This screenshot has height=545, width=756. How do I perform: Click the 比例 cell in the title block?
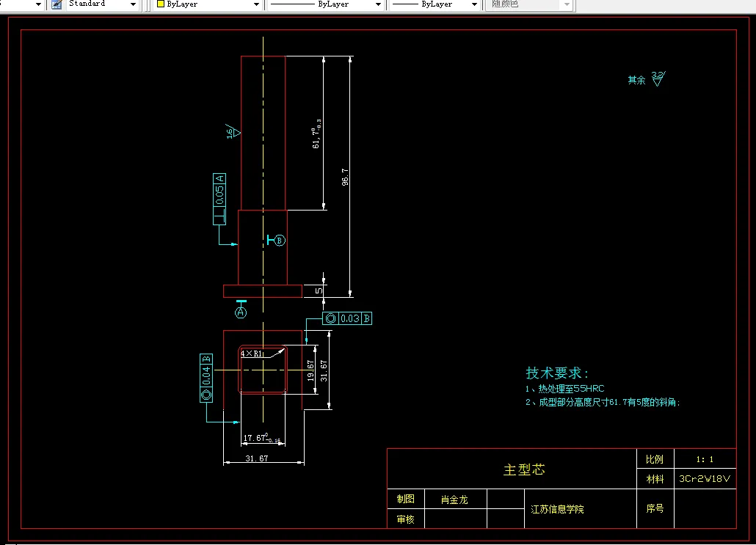(x=655, y=459)
